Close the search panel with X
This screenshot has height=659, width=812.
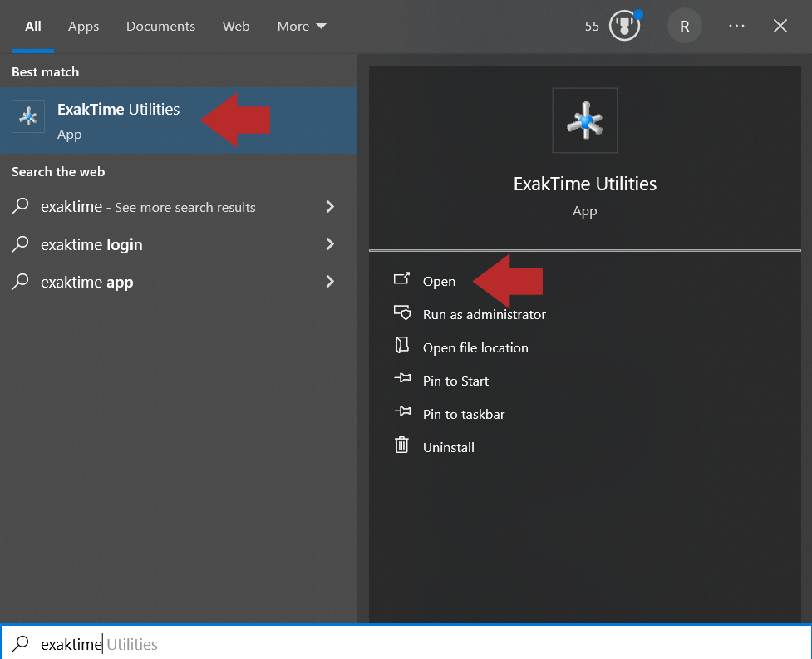pos(780,26)
